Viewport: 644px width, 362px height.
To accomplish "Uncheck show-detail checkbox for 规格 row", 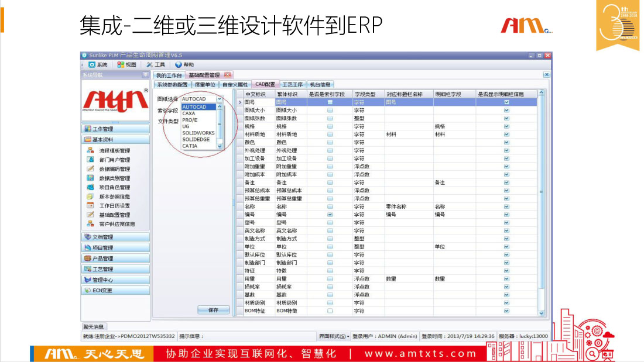I will pos(506,126).
